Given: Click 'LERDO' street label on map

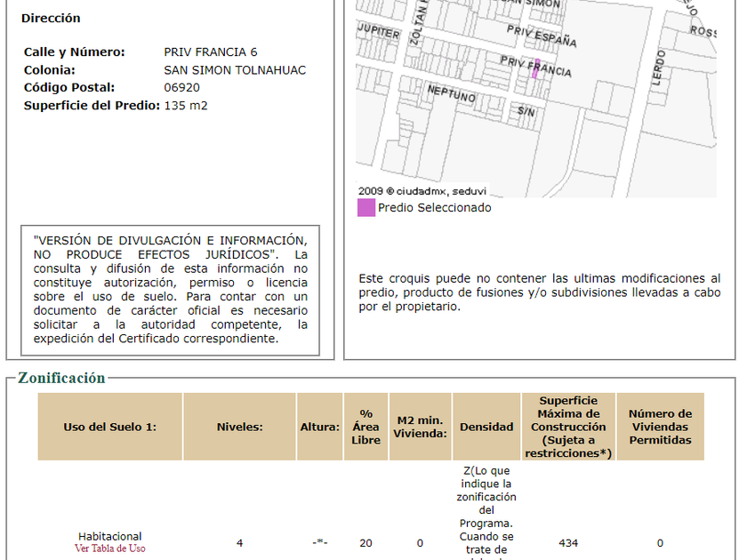Looking at the screenshot, I should click(658, 68).
